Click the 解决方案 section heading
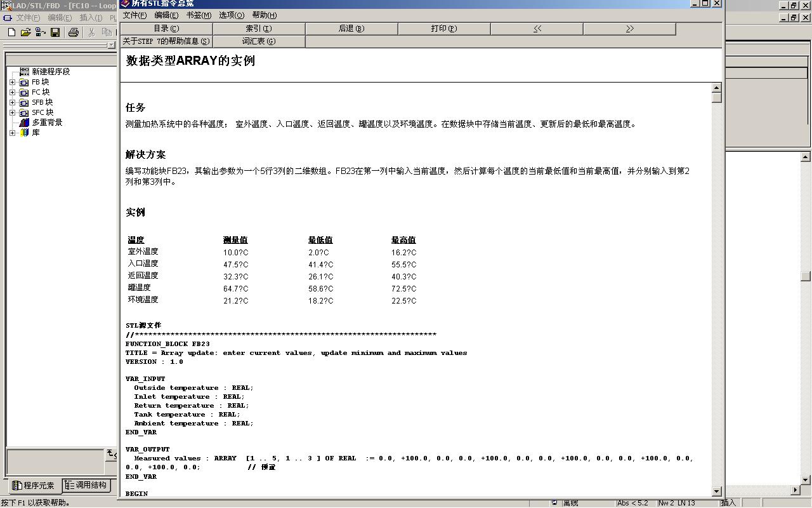Image resolution: width=812 pixels, height=508 pixels. [x=145, y=154]
